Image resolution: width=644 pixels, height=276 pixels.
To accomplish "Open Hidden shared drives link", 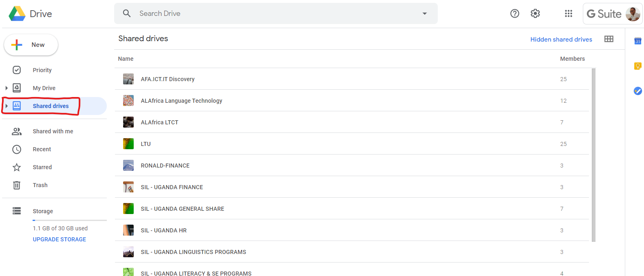I will 561,40.
